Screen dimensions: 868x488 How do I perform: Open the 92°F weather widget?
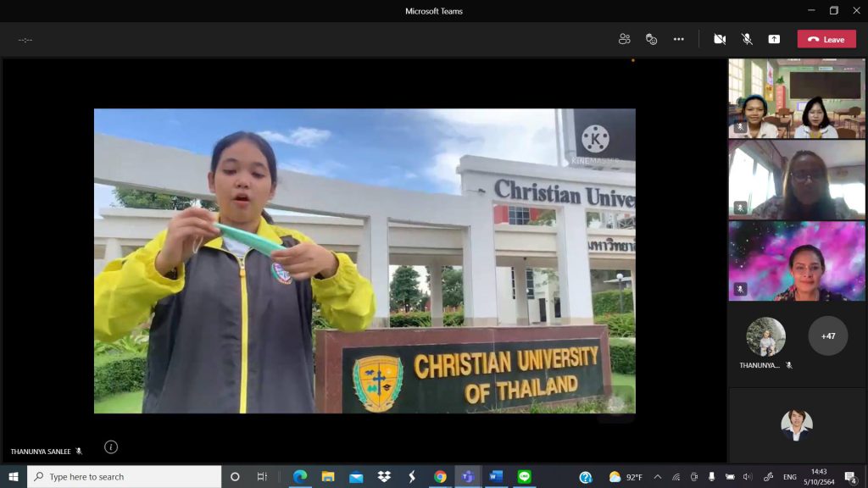pyautogui.click(x=626, y=476)
